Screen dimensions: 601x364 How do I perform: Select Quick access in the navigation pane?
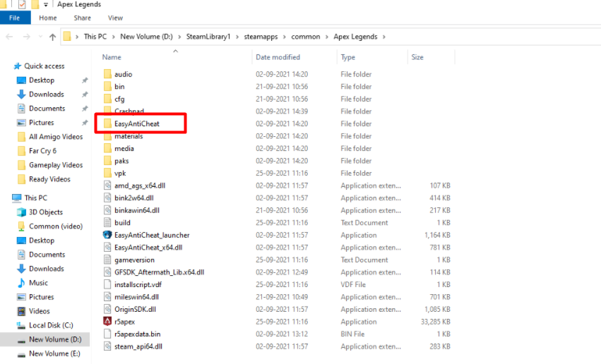(x=44, y=66)
